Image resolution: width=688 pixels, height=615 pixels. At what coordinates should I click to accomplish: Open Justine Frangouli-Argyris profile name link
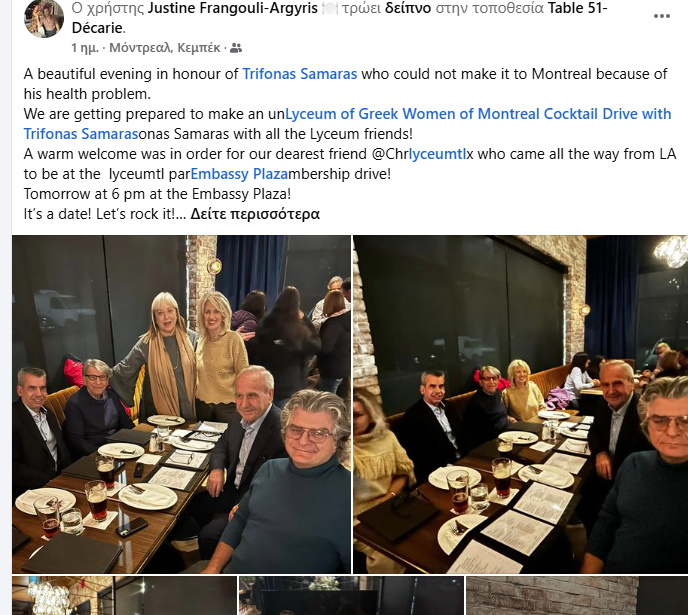[233, 8]
